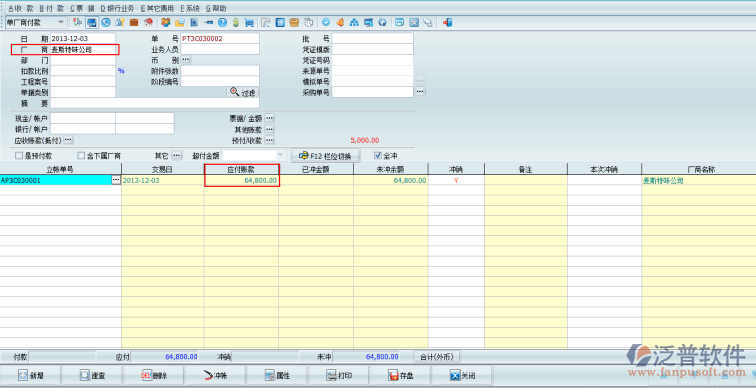Open the ellipsis beside 预付/收款
Viewport: 756px width, 388px height.
(270, 140)
